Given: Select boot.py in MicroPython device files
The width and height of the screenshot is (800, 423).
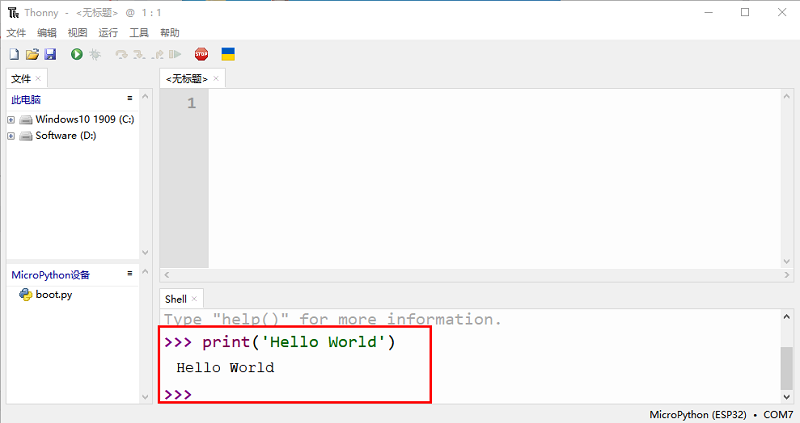Looking at the screenshot, I should [x=53, y=295].
